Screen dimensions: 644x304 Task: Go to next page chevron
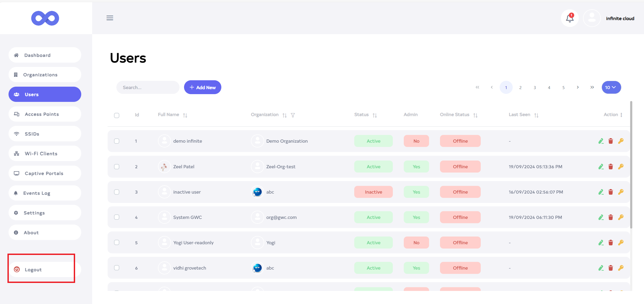578,87
